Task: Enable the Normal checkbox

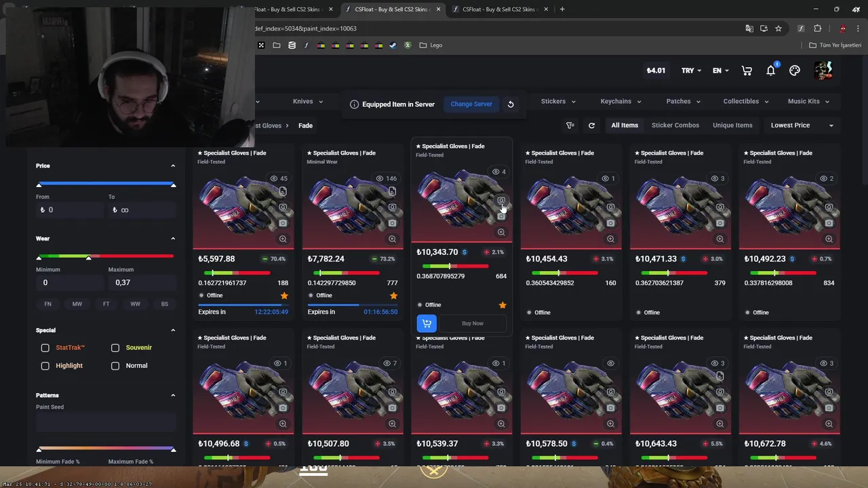Action: point(115,366)
